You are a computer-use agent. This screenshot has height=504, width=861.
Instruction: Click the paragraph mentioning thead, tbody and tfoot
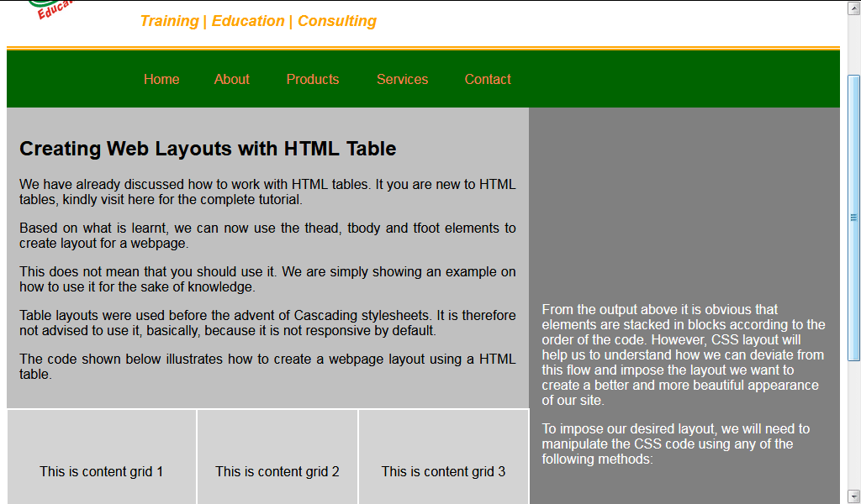point(267,235)
